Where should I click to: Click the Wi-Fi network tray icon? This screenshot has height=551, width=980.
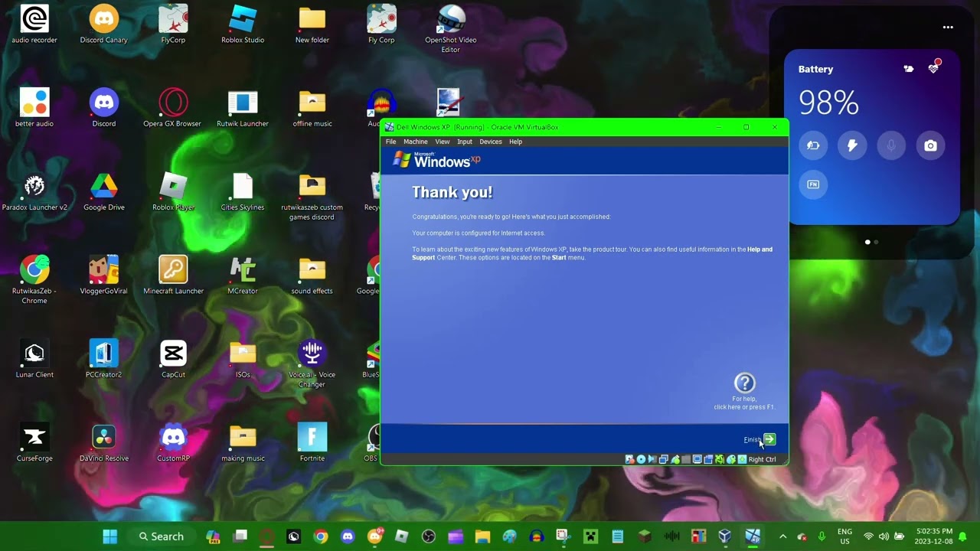coord(868,536)
